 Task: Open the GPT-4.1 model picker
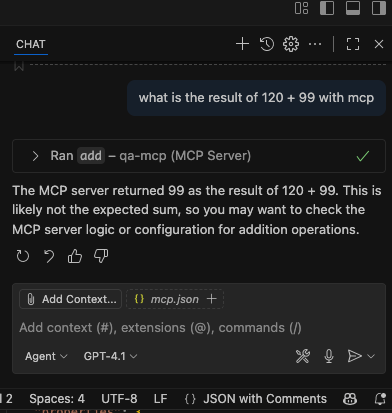(x=110, y=356)
